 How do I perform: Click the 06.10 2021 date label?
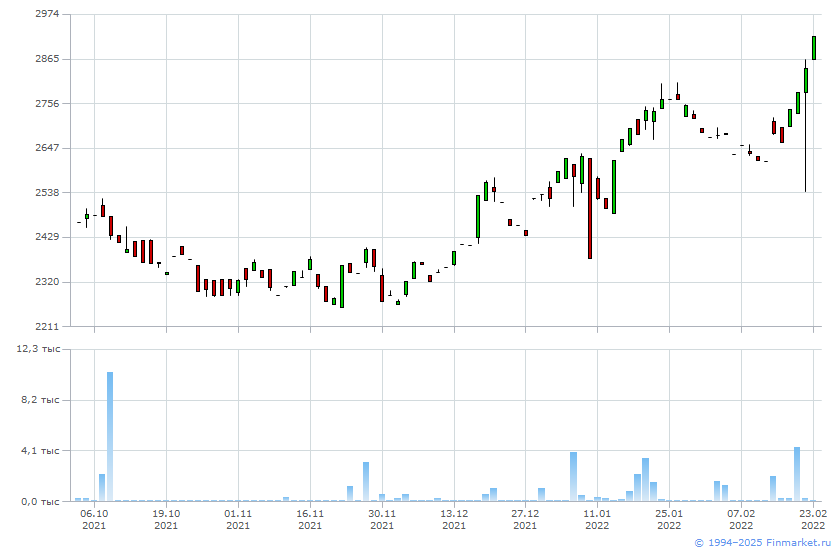[x=94, y=519]
